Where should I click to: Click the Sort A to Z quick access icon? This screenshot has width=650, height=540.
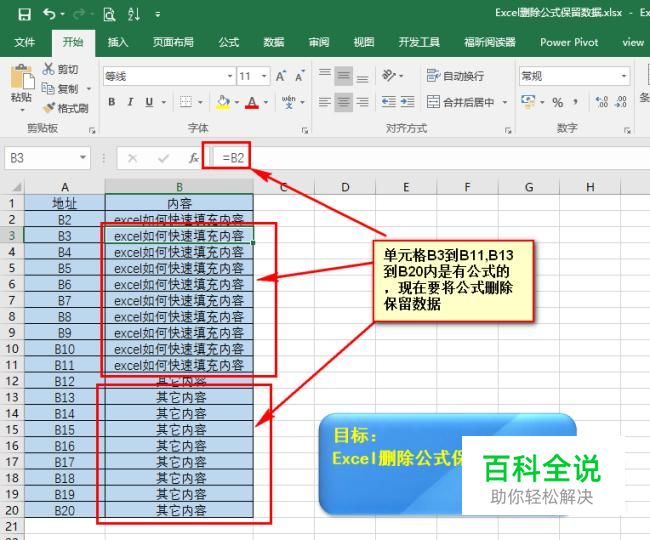coord(133,15)
